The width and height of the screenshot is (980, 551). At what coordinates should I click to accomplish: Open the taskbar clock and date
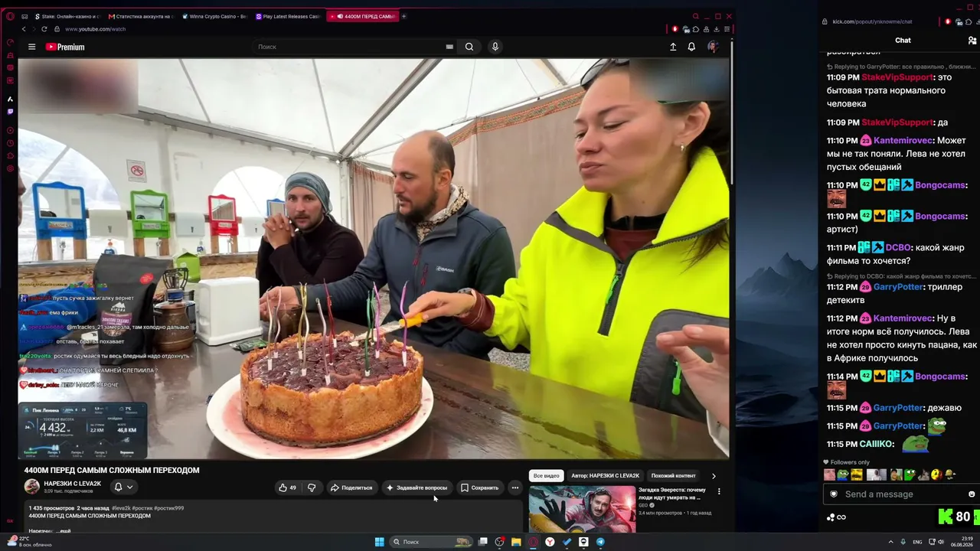pos(962,542)
